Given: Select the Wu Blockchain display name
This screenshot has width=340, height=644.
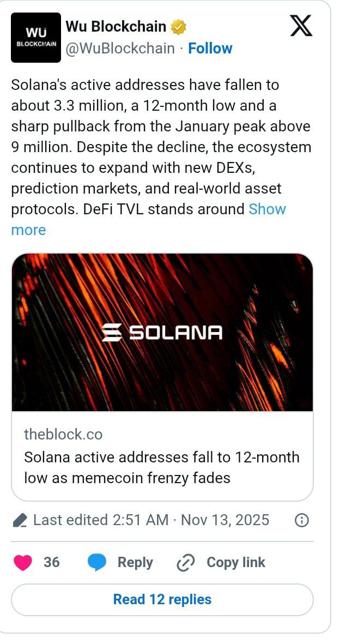Looking at the screenshot, I should click(114, 26).
